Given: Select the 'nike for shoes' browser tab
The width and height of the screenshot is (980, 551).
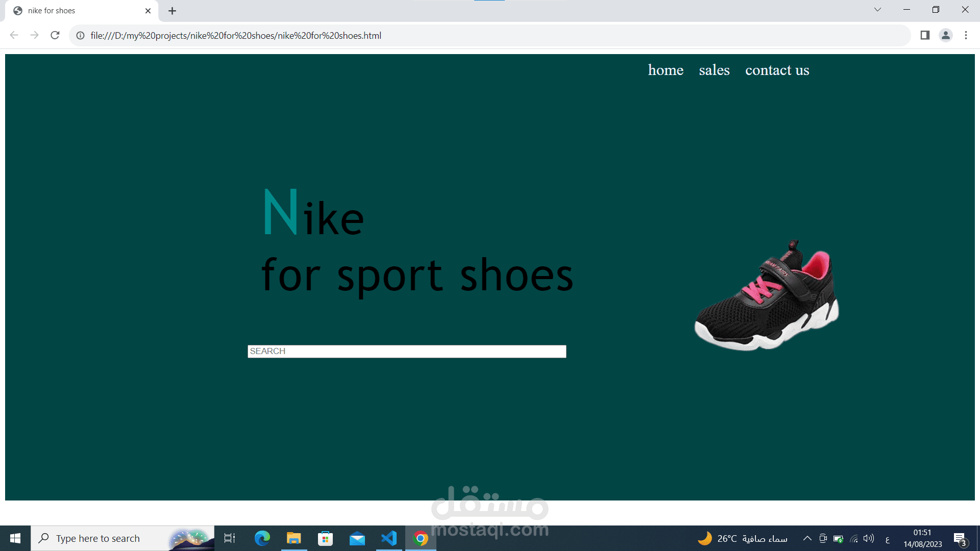Looking at the screenshot, I should click(82, 11).
